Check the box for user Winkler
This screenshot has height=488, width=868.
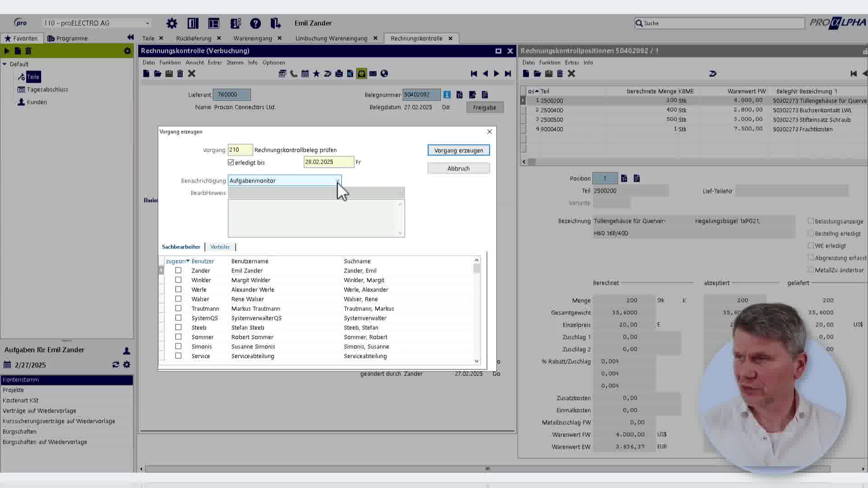(178, 280)
